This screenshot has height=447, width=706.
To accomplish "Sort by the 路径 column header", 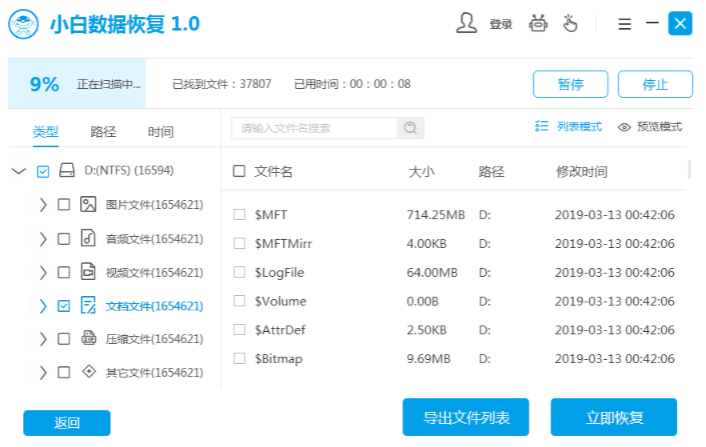I will coord(491,172).
